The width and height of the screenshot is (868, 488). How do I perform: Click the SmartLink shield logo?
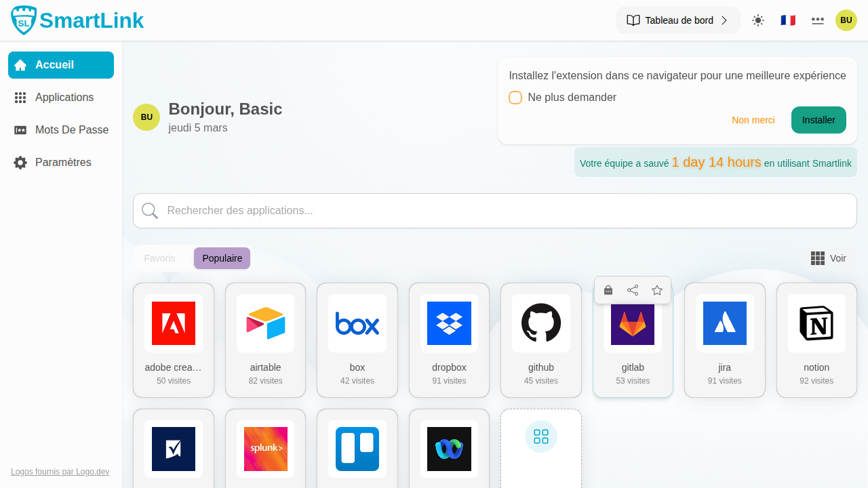click(x=22, y=20)
